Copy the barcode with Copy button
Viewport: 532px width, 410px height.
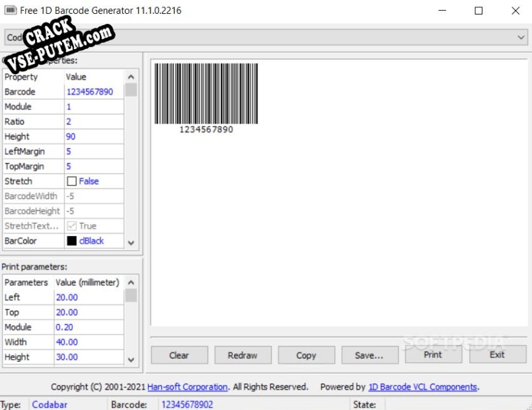pos(306,355)
